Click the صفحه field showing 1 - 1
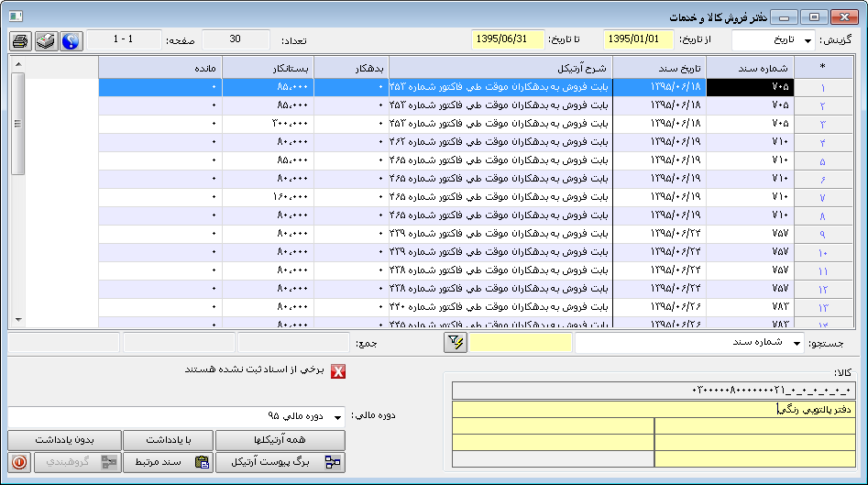 pos(124,39)
